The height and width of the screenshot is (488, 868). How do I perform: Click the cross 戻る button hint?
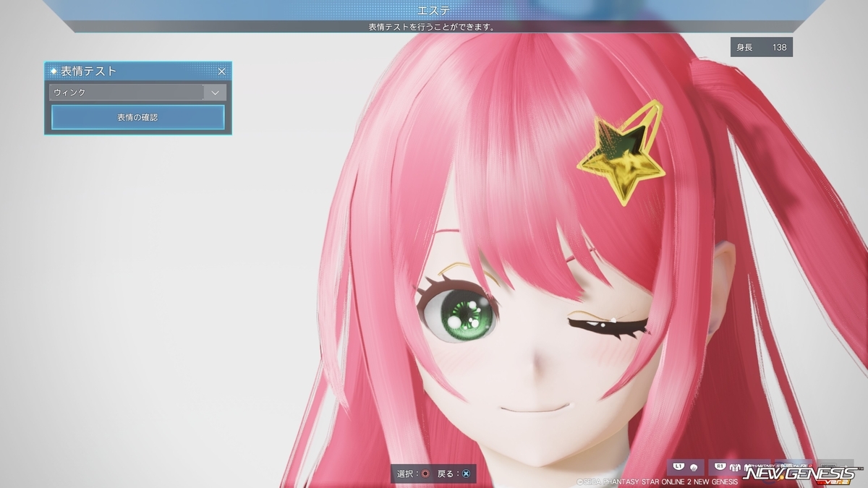click(466, 474)
